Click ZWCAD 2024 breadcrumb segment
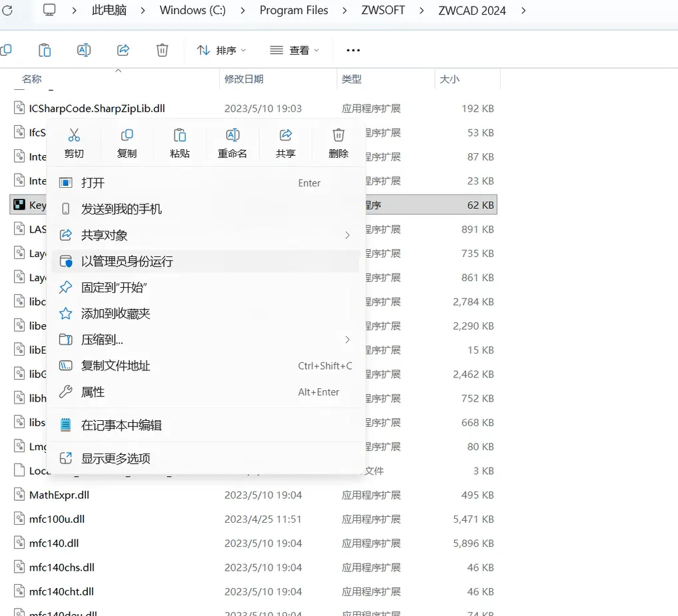The width and height of the screenshot is (678, 616). (x=472, y=10)
